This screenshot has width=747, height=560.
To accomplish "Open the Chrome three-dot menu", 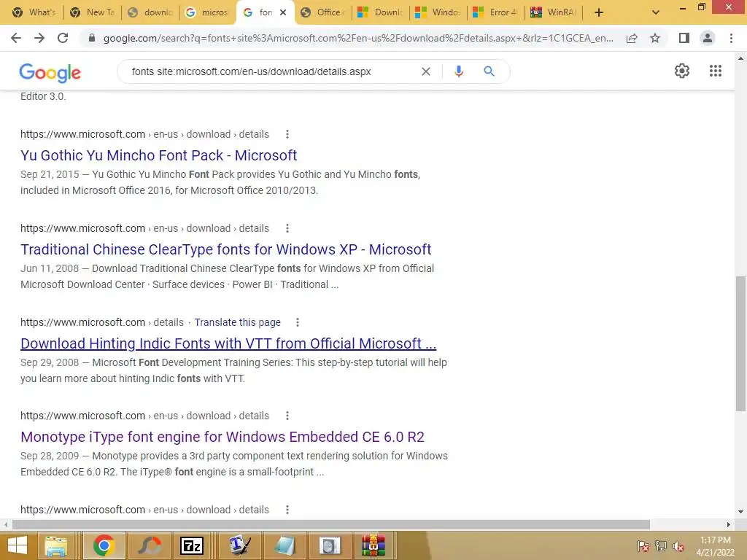I will (731, 38).
